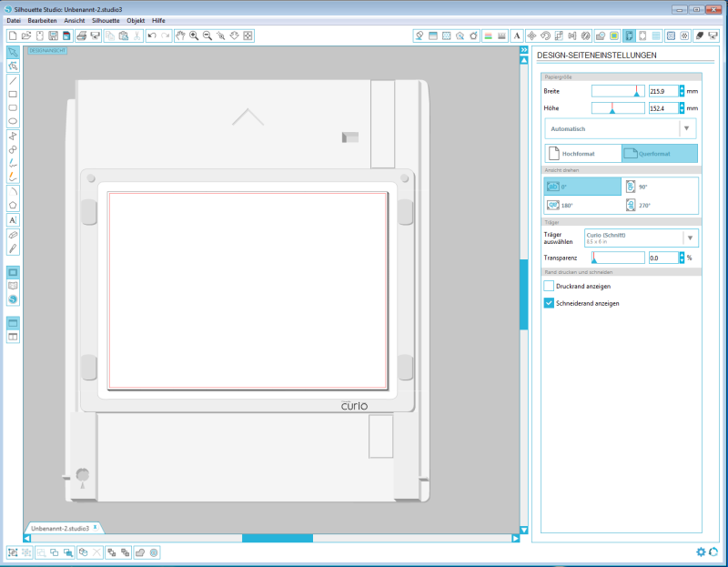The image size is (728, 567).
Task: Click the floppy disk save icon
Action: point(54,35)
